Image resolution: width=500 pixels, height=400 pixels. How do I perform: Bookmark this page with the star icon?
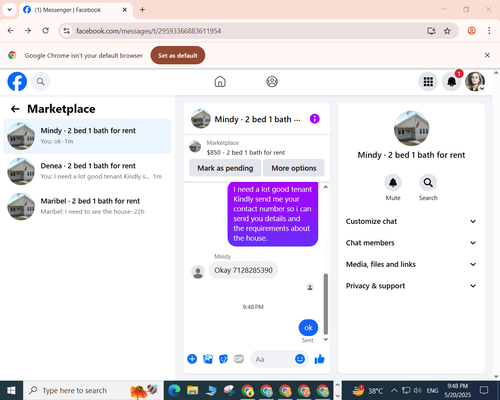[447, 31]
